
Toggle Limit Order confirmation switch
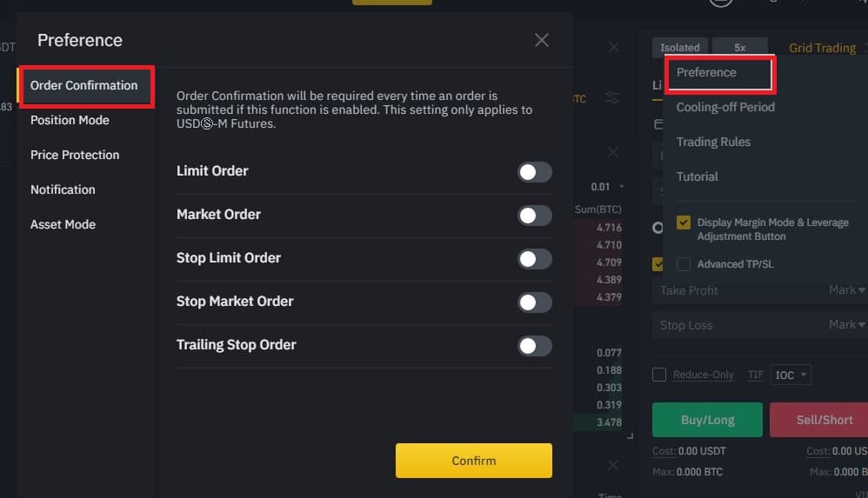click(x=534, y=172)
